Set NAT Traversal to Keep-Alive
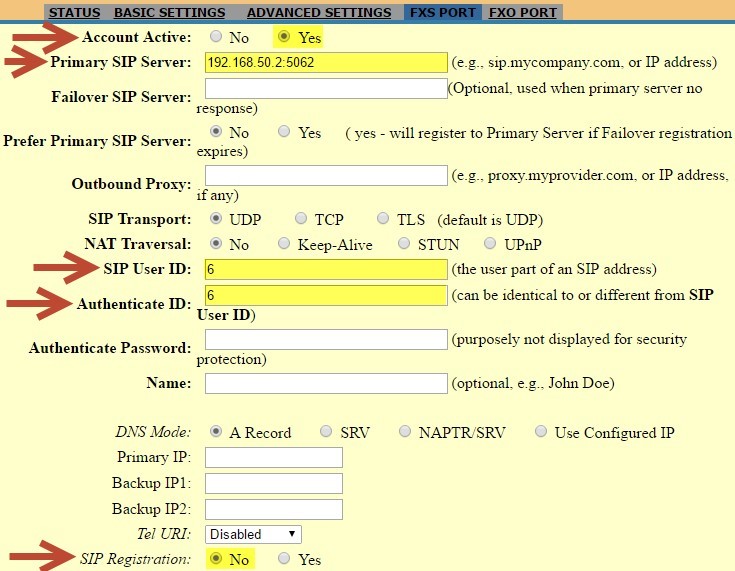 point(284,243)
